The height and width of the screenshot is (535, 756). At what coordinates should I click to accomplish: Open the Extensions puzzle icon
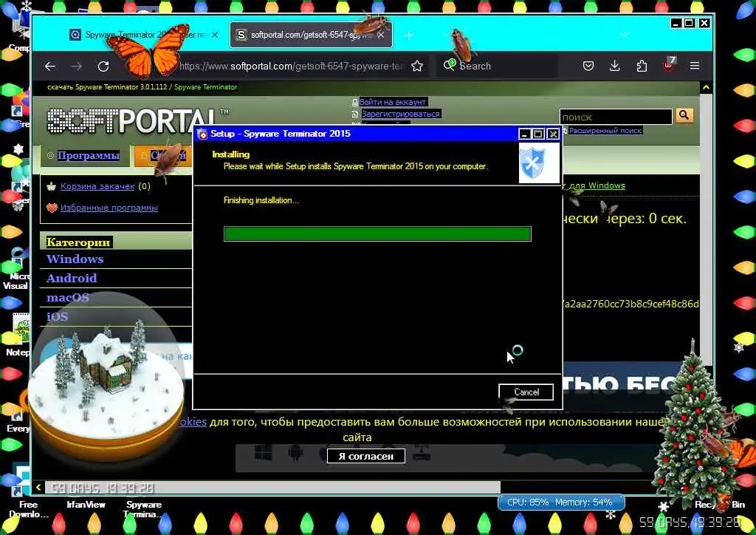642,66
